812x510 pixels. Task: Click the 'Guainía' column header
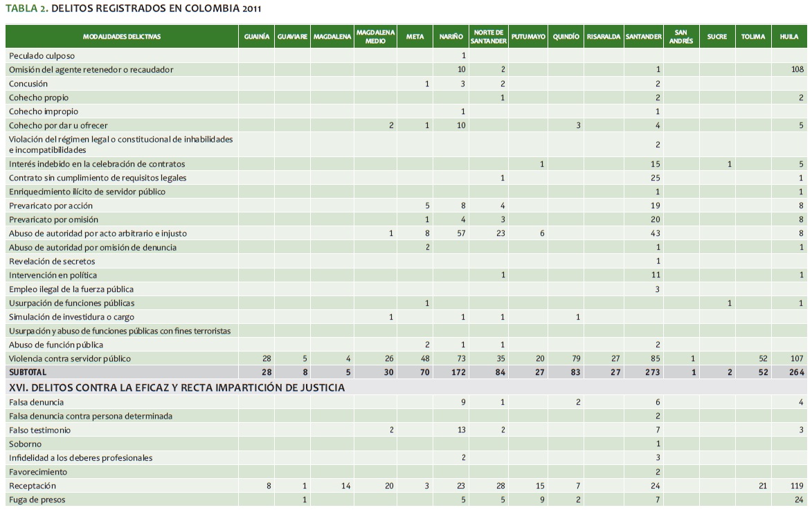[256, 37]
